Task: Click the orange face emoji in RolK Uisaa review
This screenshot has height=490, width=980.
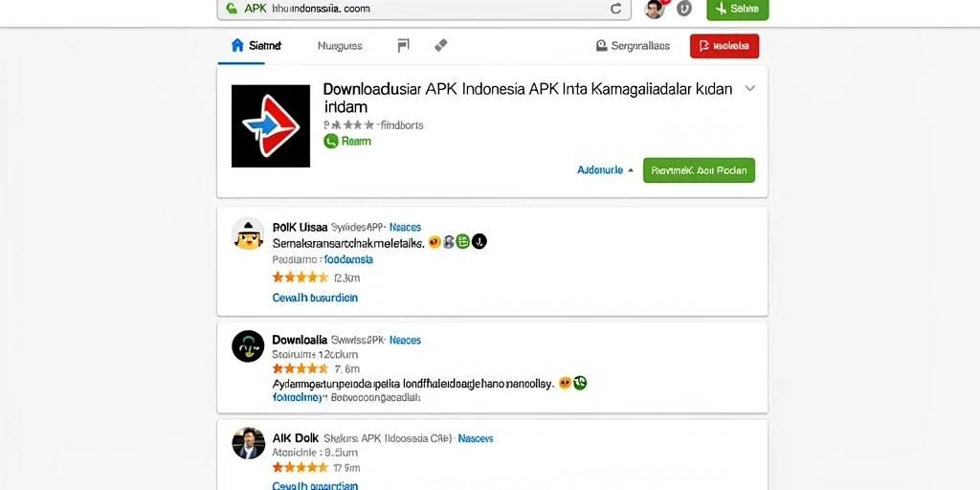Action: coord(434,242)
